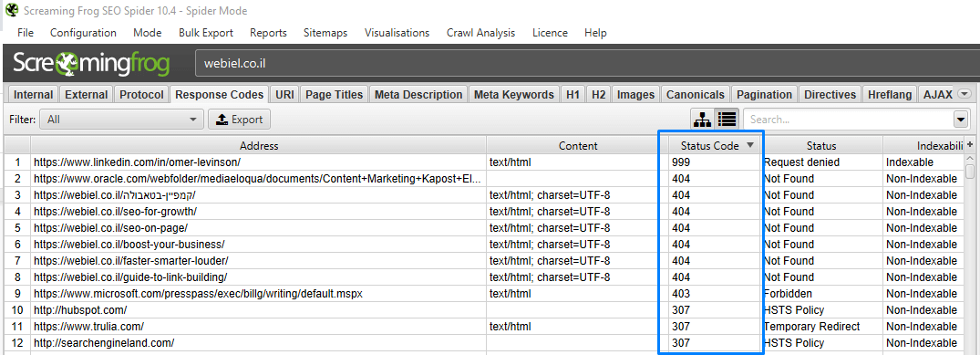Switch to the H1 tab
The height and width of the screenshot is (355, 980).
pos(573,95)
